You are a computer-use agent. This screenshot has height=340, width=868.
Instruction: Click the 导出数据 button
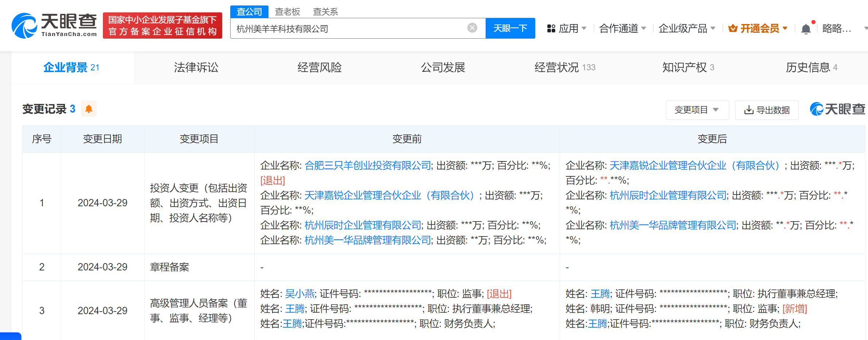pos(767,110)
